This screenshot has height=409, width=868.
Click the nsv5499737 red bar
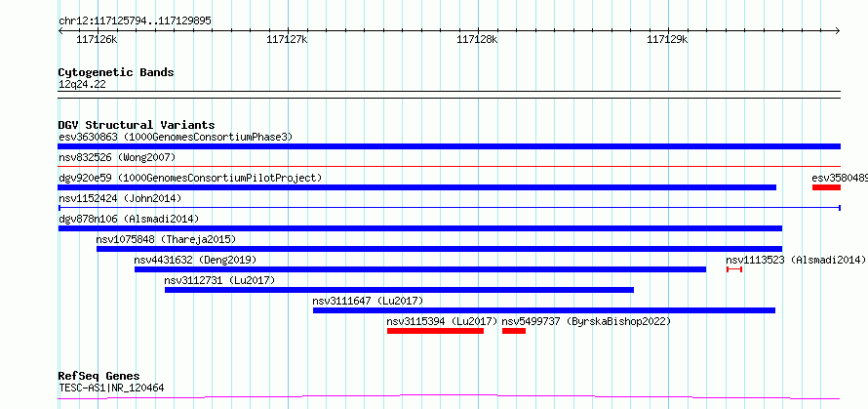tap(514, 331)
